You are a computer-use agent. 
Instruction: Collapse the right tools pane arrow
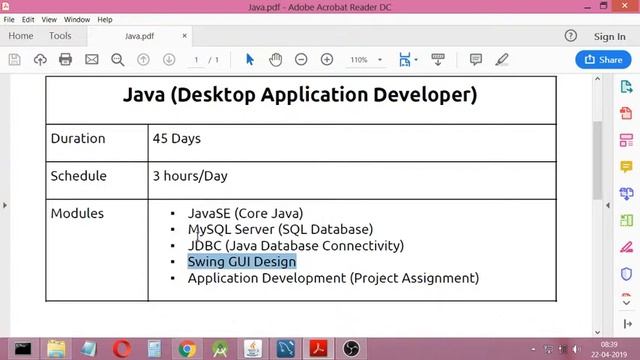[x=608, y=205]
